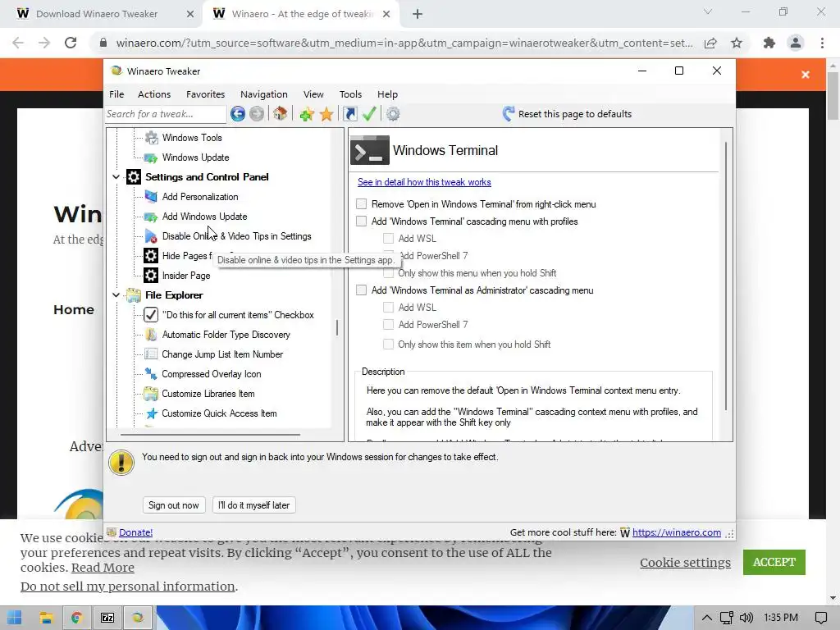Click the Donate! link

tap(135, 532)
